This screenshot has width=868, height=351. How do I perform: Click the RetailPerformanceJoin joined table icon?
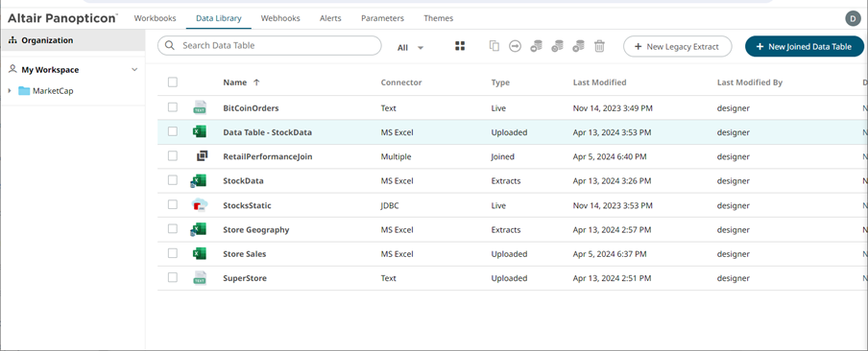(x=202, y=156)
